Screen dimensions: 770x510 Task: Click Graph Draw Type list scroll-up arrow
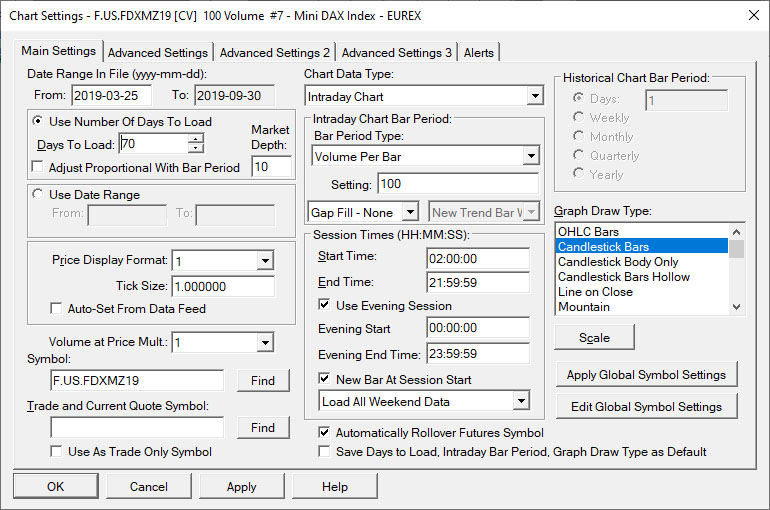click(736, 232)
